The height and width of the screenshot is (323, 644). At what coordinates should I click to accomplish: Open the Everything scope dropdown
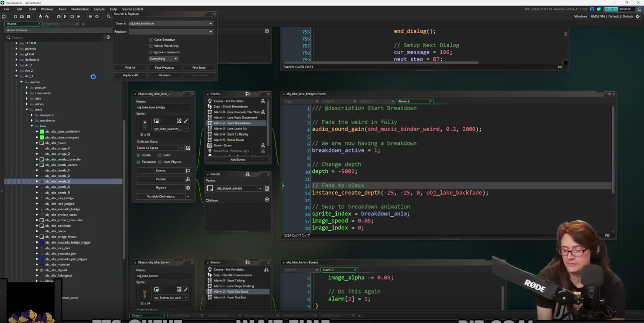coord(163,59)
